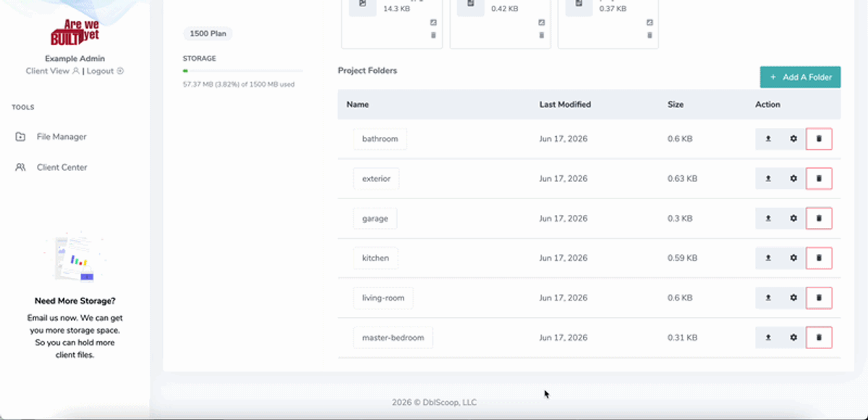Switch to Client View
This screenshot has height=420, width=868.
[x=52, y=71]
